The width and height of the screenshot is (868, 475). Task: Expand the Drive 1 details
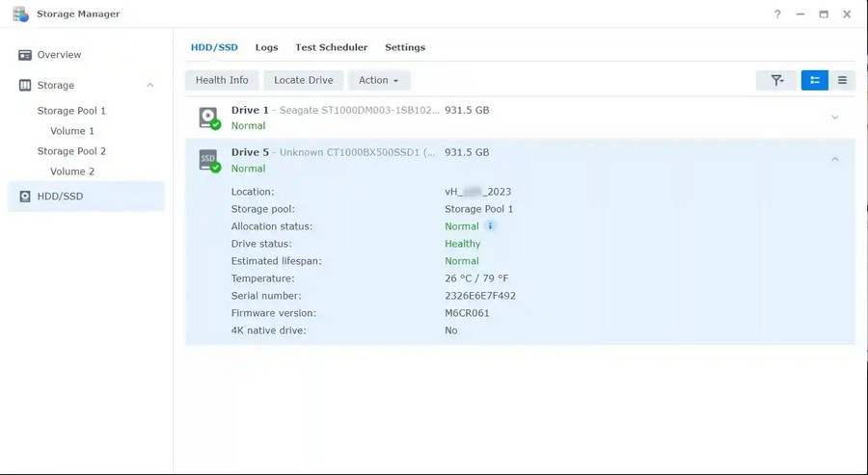(x=835, y=118)
